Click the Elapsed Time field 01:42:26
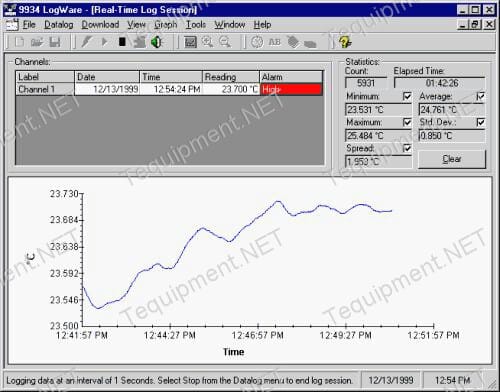This screenshot has width=500, height=392. (x=440, y=83)
